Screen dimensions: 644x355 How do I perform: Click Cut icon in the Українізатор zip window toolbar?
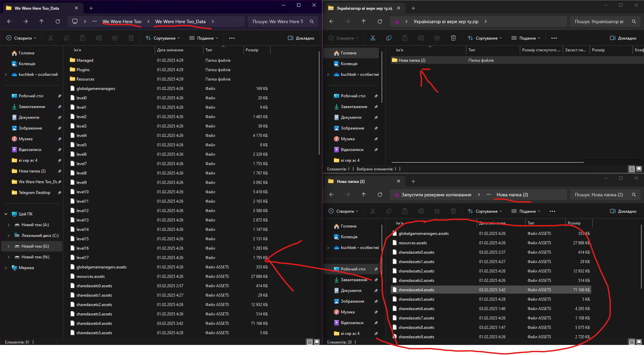(x=373, y=38)
